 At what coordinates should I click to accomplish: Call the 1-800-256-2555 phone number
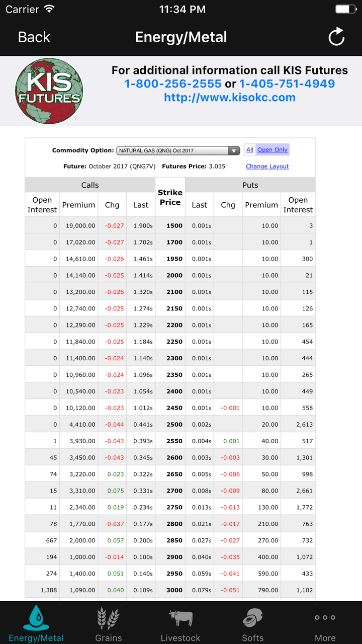[x=173, y=84]
